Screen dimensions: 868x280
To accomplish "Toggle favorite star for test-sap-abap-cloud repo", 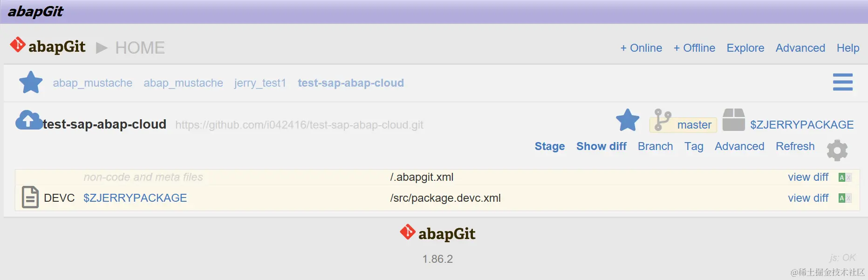I will click(627, 120).
